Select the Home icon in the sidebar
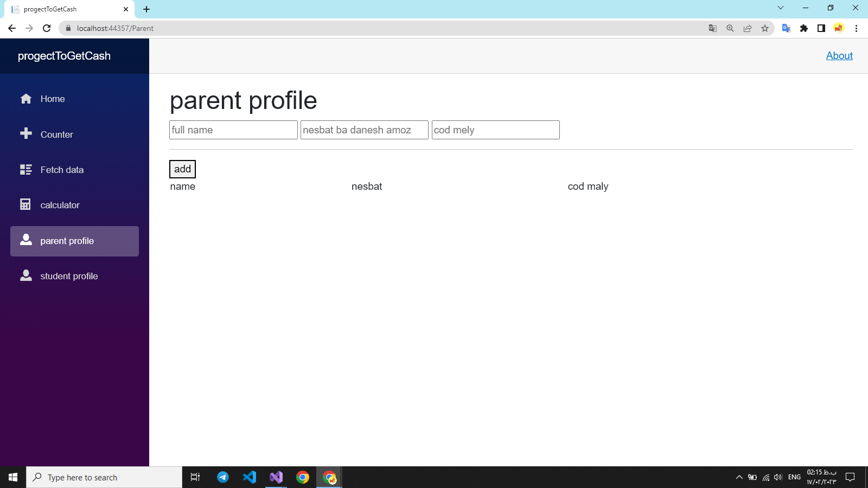 tap(25, 99)
